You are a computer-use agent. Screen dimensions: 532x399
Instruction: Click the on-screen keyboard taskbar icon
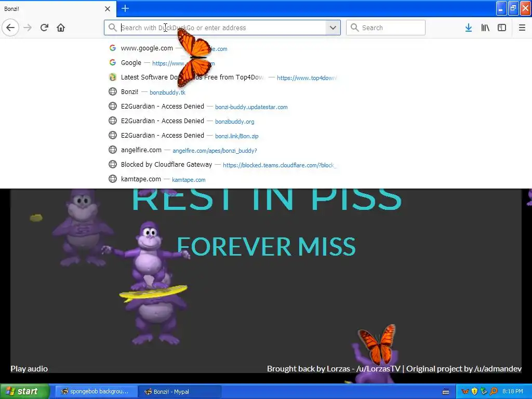[445, 392]
